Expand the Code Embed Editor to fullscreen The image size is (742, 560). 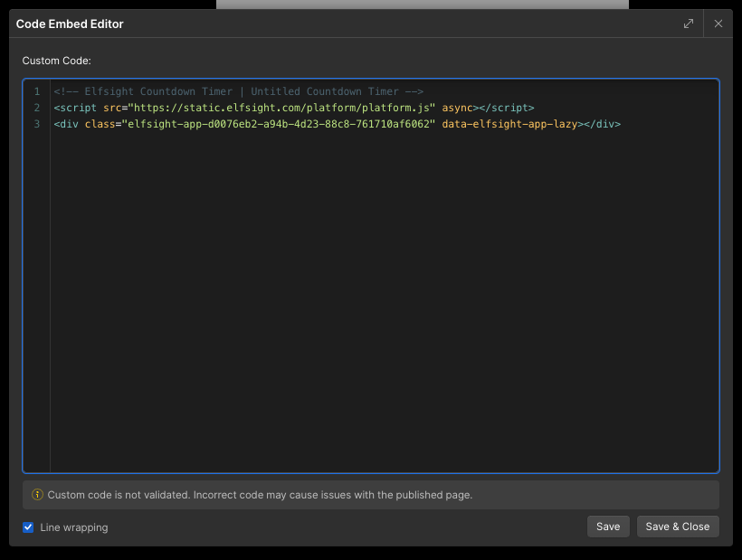click(x=689, y=24)
